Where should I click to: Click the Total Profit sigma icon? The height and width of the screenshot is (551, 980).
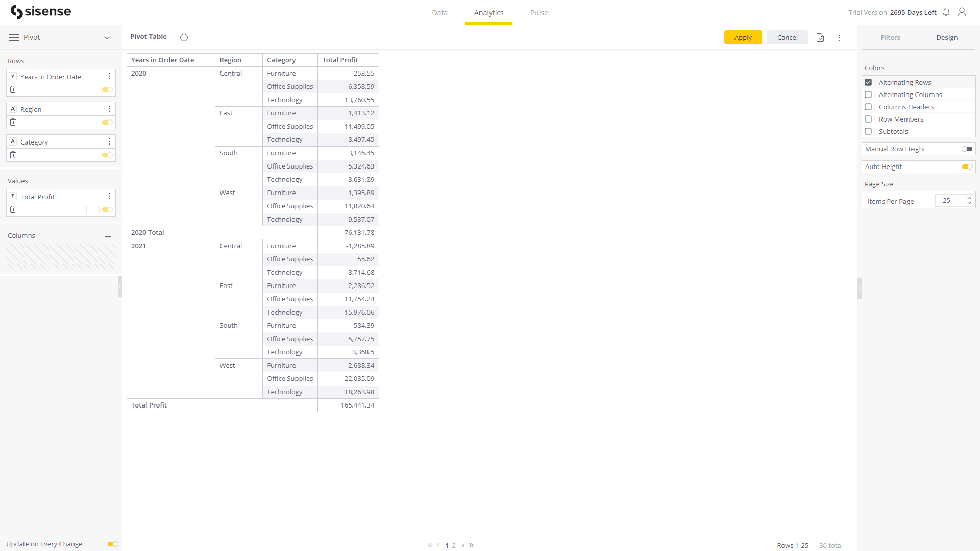tap(13, 196)
